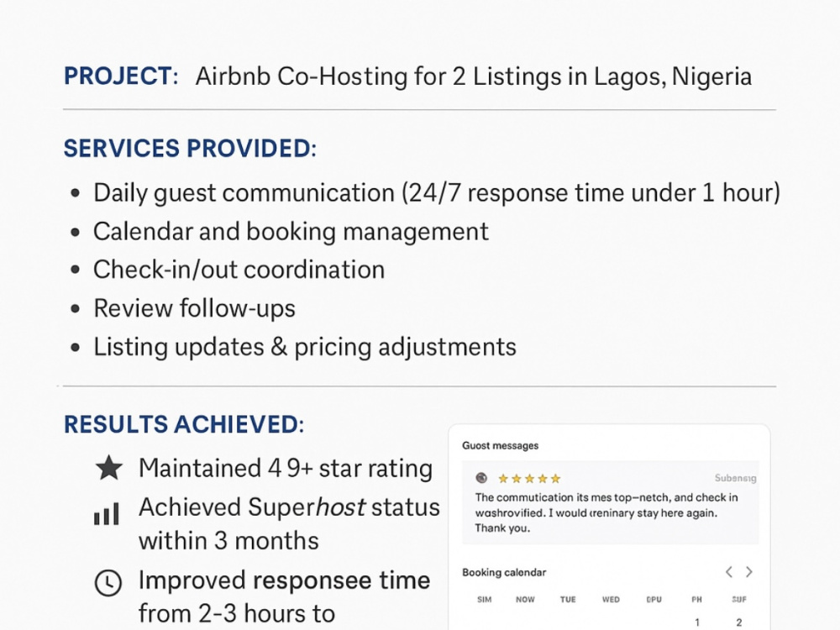The width and height of the screenshot is (840, 630).
Task: Click the gray label right of review stars
Action: (x=735, y=478)
